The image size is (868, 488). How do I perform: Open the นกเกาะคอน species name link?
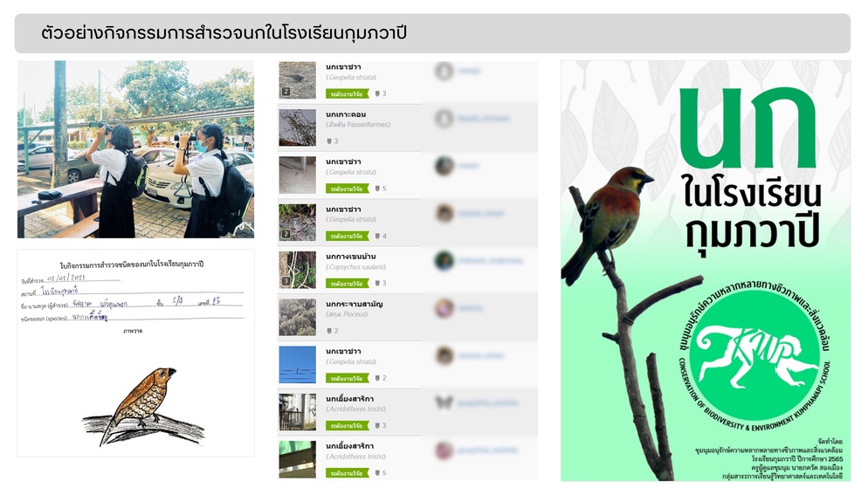346,114
